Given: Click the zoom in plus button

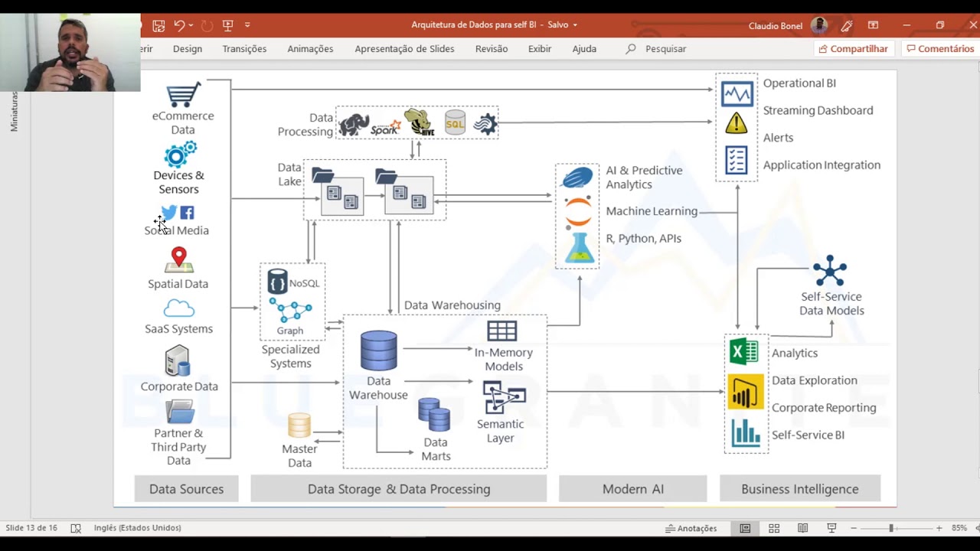Looking at the screenshot, I should 939,528.
